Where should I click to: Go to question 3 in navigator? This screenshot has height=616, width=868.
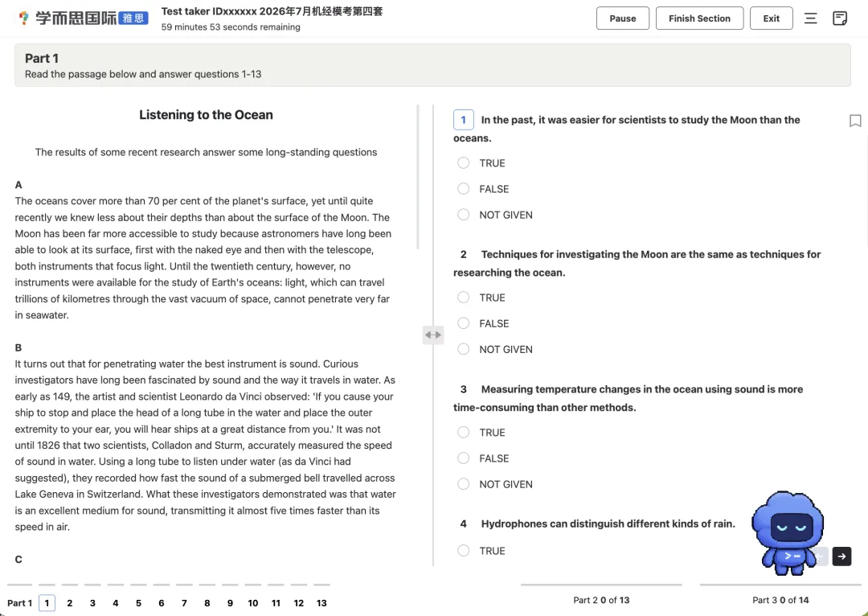[92, 602]
